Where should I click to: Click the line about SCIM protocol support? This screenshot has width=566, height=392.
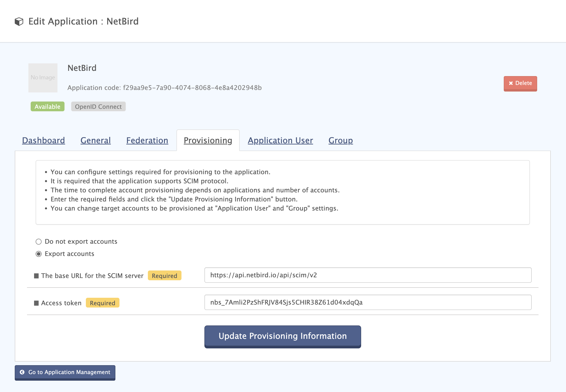tap(139, 181)
